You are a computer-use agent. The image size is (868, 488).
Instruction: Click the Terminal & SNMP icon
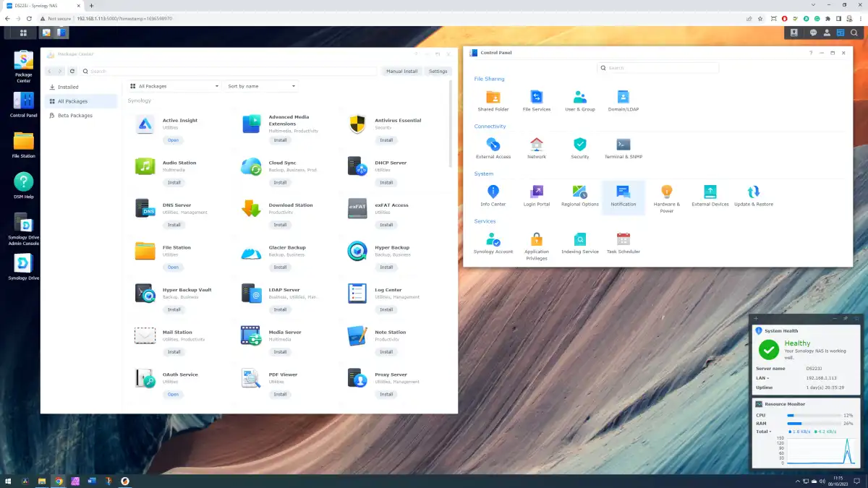click(x=623, y=145)
